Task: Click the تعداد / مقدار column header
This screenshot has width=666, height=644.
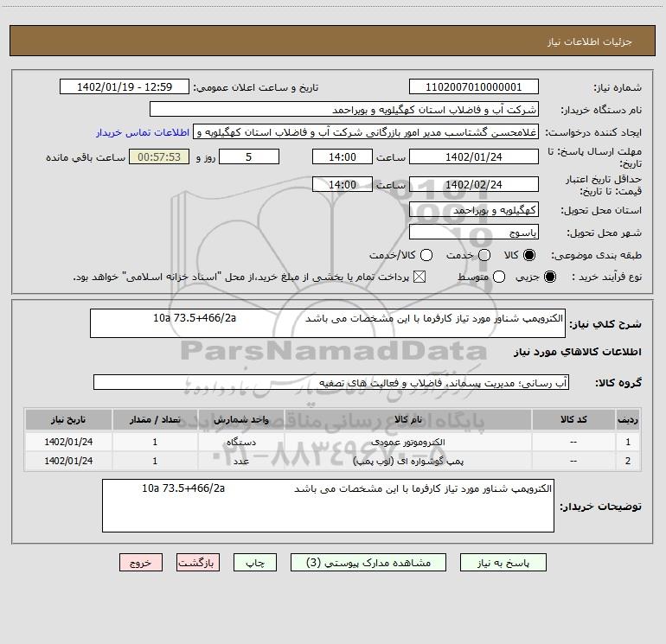Action: pyautogui.click(x=155, y=419)
